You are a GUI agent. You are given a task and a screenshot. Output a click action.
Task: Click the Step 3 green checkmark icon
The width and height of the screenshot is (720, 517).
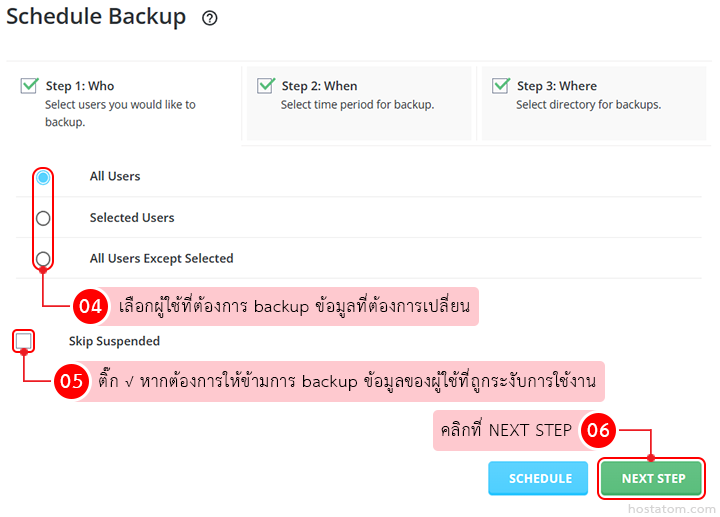coord(501,86)
